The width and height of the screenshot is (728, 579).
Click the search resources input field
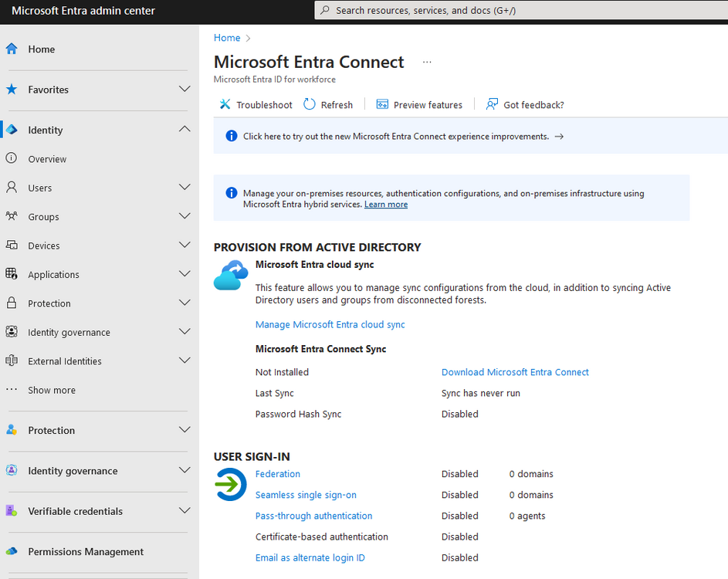click(x=521, y=10)
